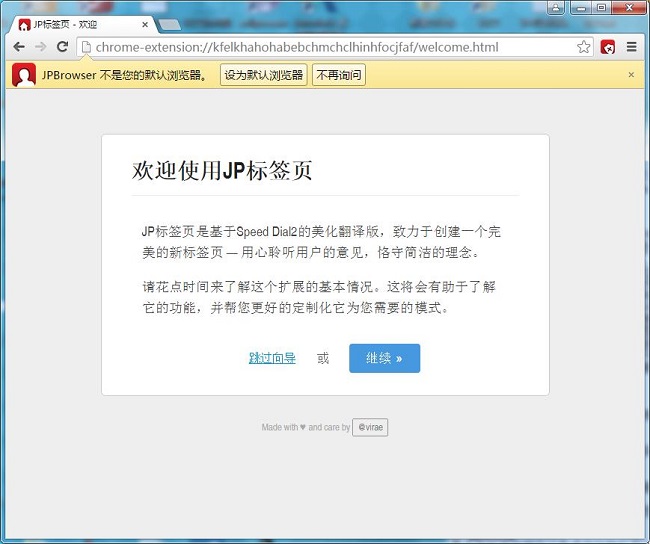Screen dimensions: 650x544
Task: Click the address bar URL field
Action: (x=330, y=47)
